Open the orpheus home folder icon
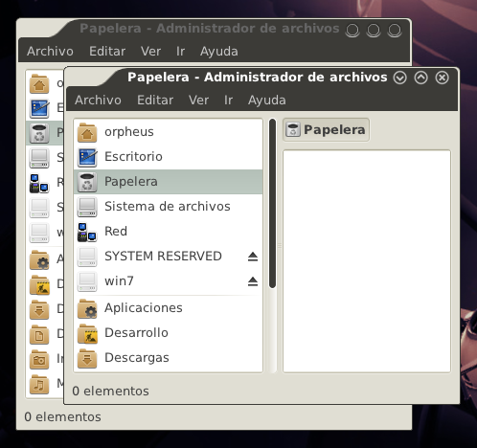 coord(87,132)
